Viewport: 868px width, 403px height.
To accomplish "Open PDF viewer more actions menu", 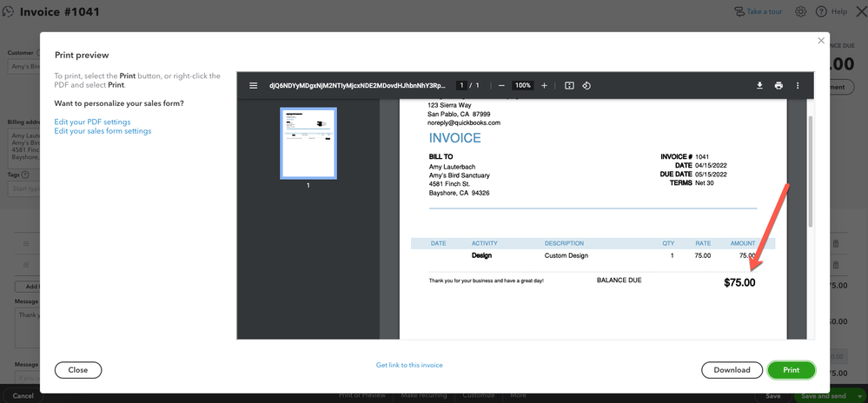I will (x=798, y=85).
